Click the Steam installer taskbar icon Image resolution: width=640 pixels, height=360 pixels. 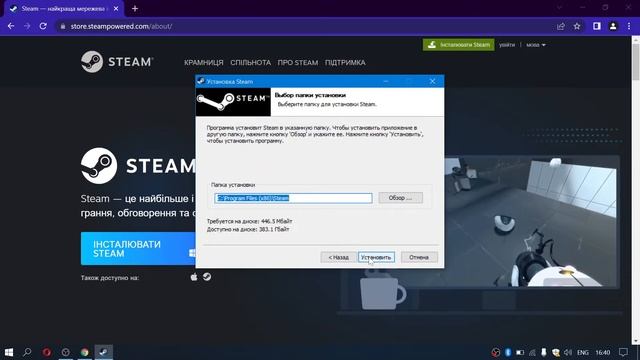click(104, 352)
